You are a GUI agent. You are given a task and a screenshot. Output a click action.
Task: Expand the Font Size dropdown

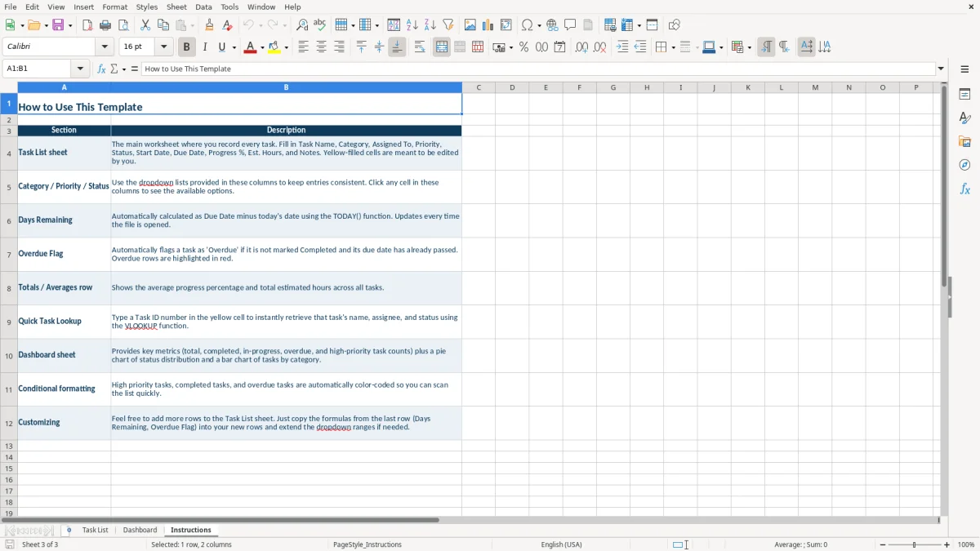(163, 47)
